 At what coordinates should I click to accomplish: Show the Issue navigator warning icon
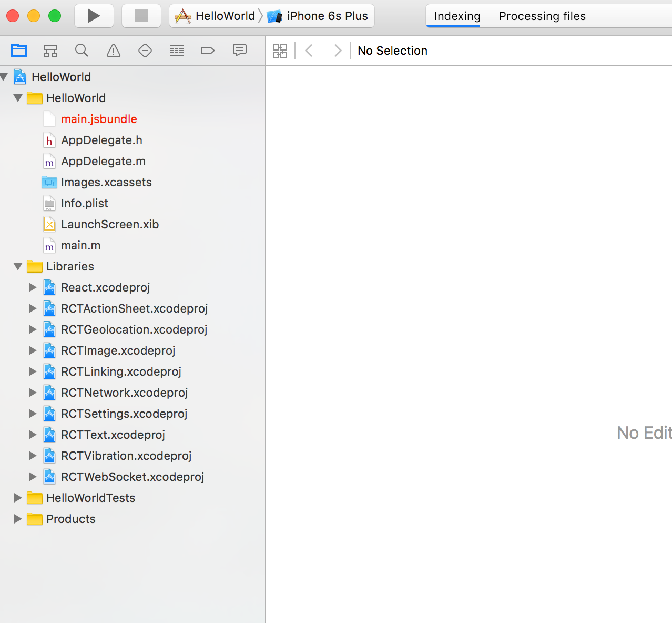coord(114,51)
